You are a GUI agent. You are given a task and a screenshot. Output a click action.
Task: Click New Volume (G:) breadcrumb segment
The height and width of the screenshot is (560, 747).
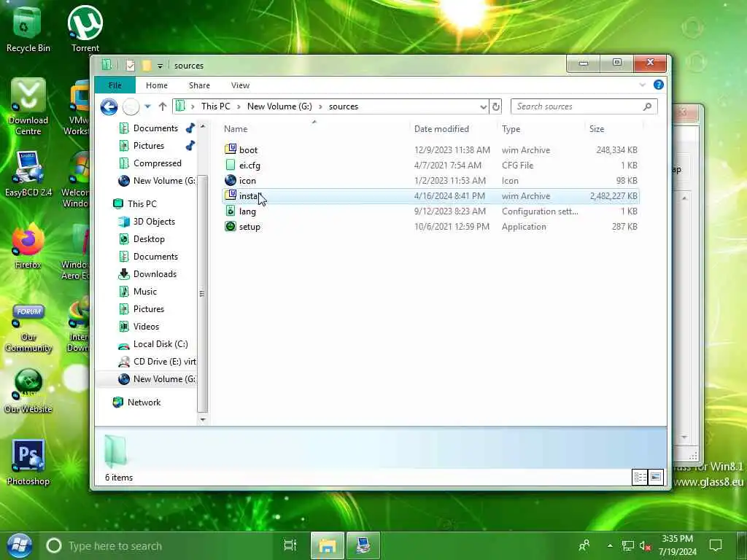[x=279, y=106]
